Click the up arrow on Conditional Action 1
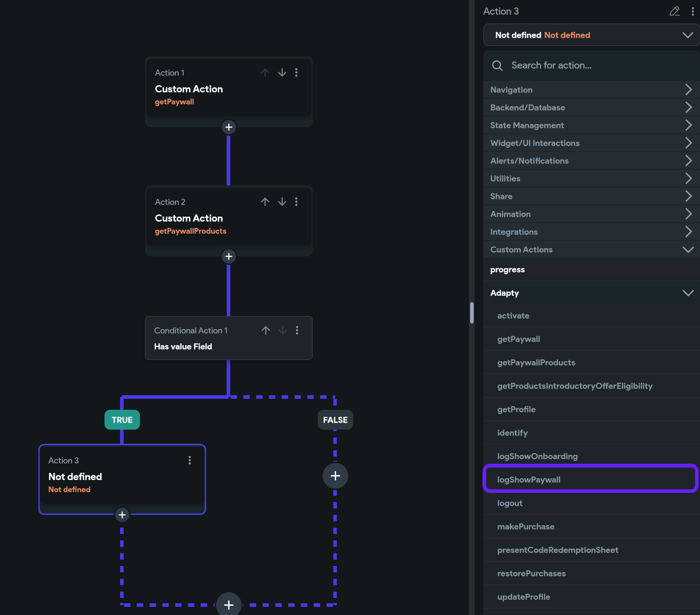This screenshot has width=700, height=615. [265, 330]
